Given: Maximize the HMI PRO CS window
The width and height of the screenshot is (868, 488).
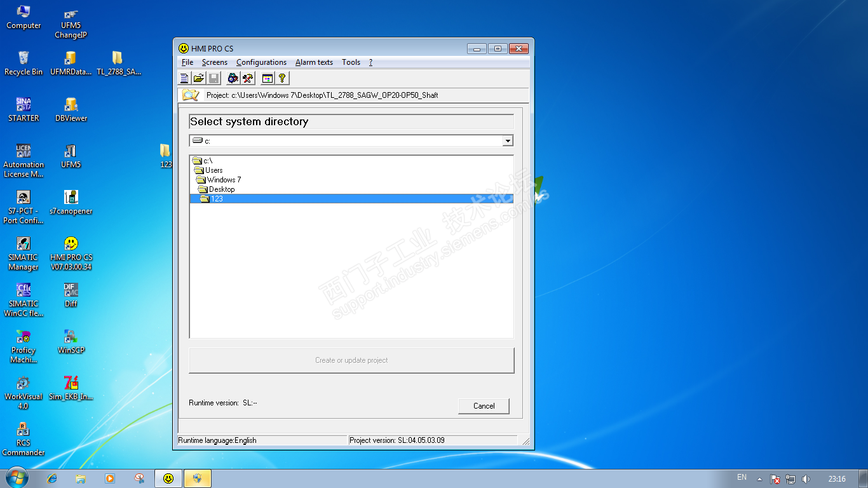Looking at the screenshot, I should click(x=498, y=49).
